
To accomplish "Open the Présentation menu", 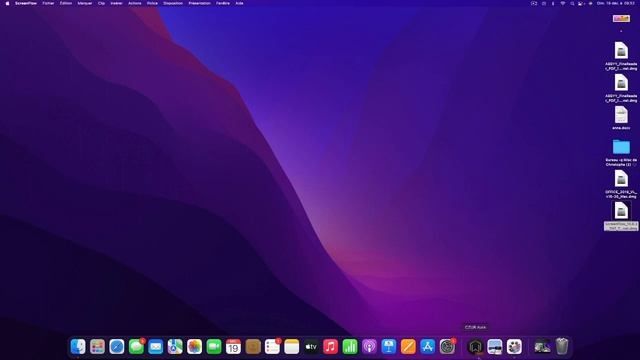I will tap(200, 3).
